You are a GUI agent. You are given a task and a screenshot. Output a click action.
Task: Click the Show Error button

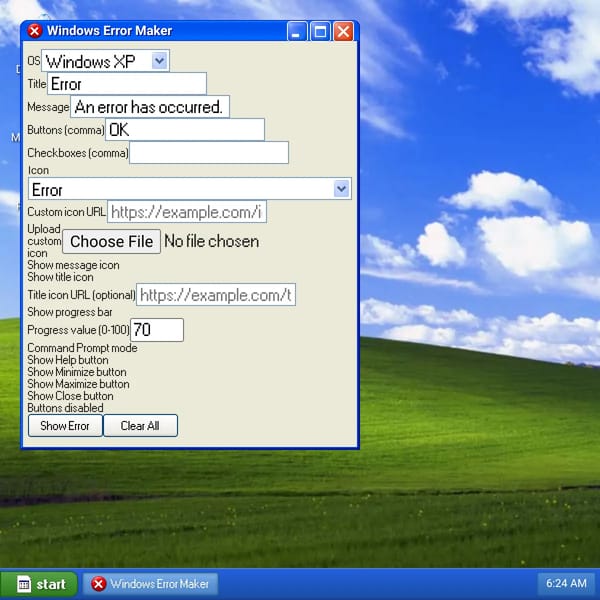[x=65, y=426]
